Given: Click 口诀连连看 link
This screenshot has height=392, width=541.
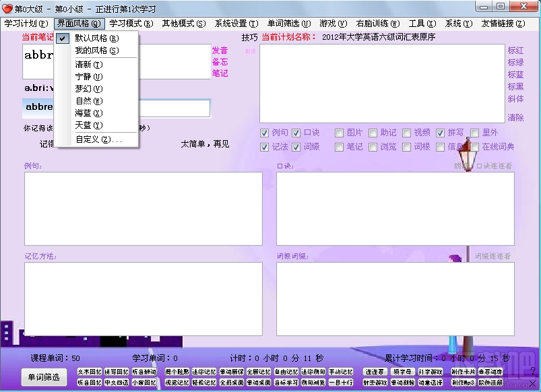Looking at the screenshot, I should tap(494, 166).
